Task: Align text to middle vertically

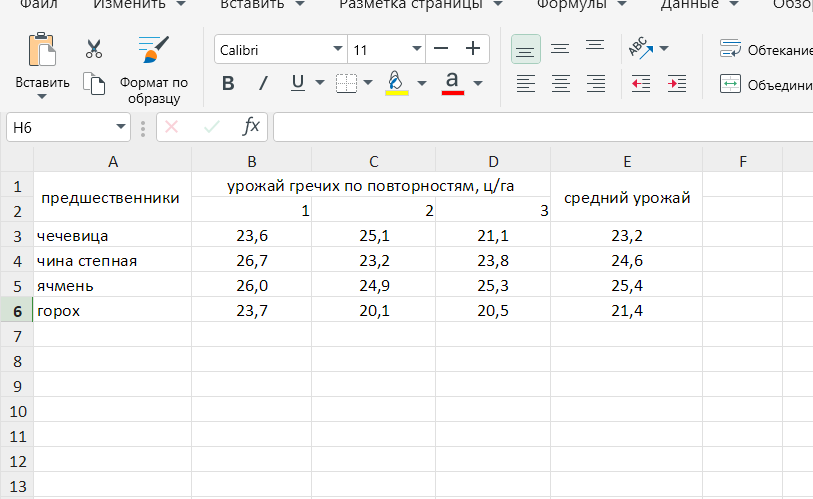Action: pos(560,49)
